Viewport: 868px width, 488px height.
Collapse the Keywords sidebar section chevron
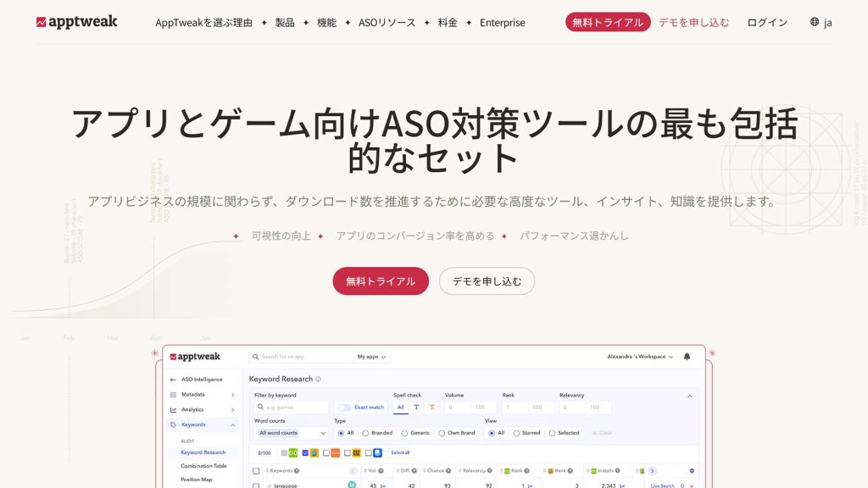(232, 425)
